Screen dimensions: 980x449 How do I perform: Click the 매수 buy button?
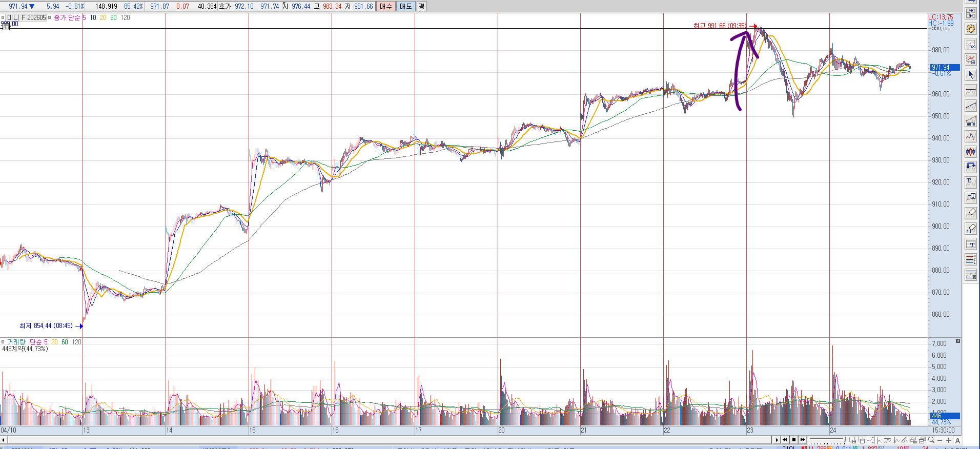[385, 6]
